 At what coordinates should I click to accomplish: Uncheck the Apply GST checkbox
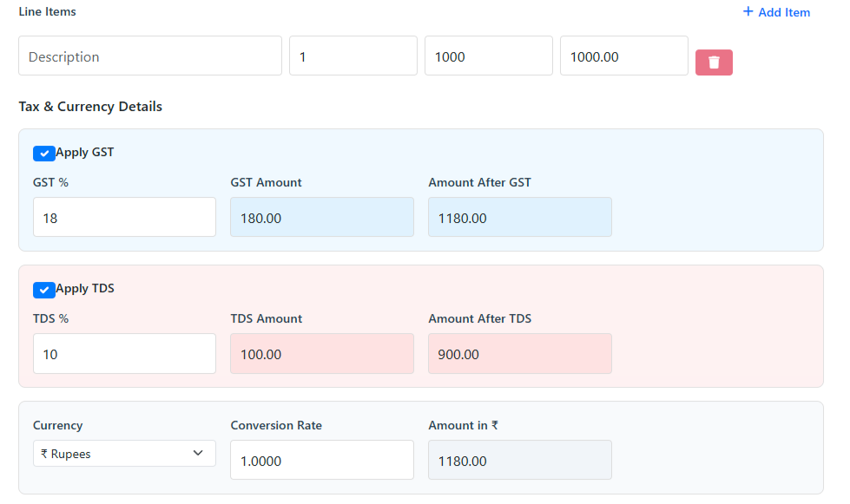pyautogui.click(x=44, y=154)
